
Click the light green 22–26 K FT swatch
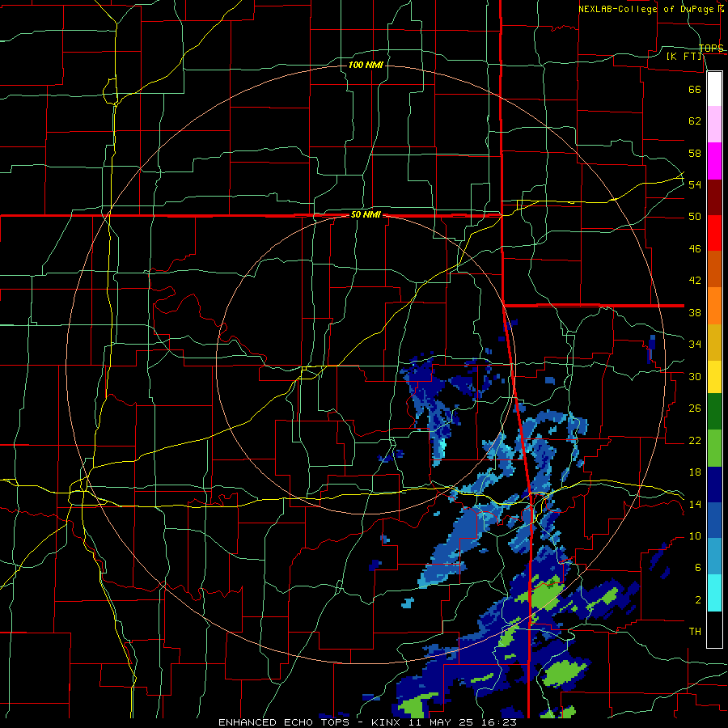tap(714, 448)
